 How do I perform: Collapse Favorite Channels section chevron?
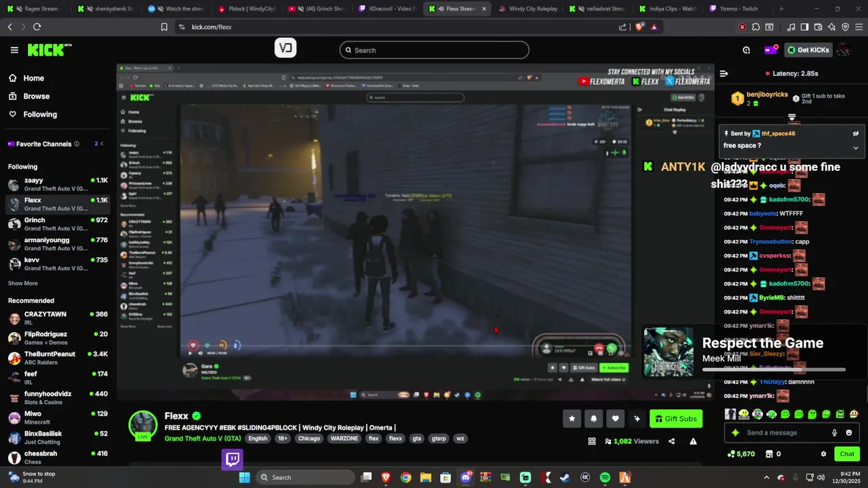pos(102,144)
